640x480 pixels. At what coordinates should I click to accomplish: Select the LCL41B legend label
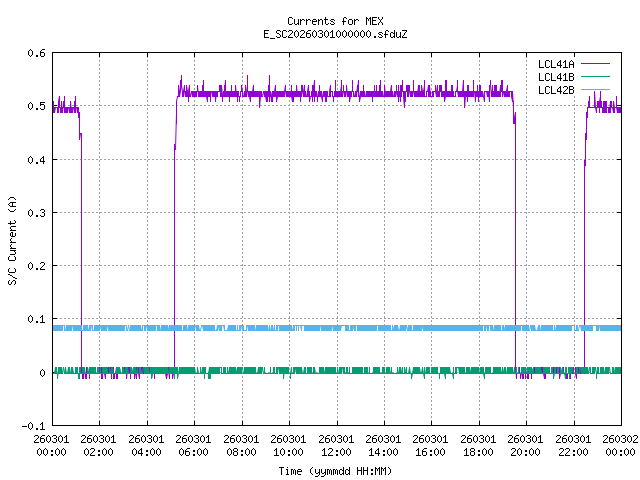click(555, 77)
